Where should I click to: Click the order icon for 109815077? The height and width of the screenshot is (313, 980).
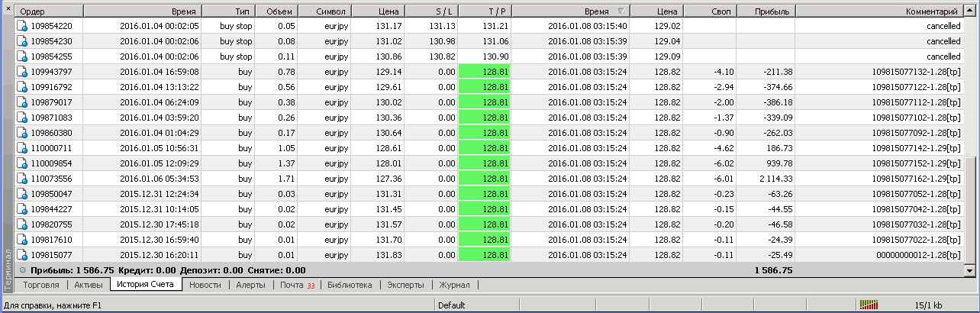[22, 255]
